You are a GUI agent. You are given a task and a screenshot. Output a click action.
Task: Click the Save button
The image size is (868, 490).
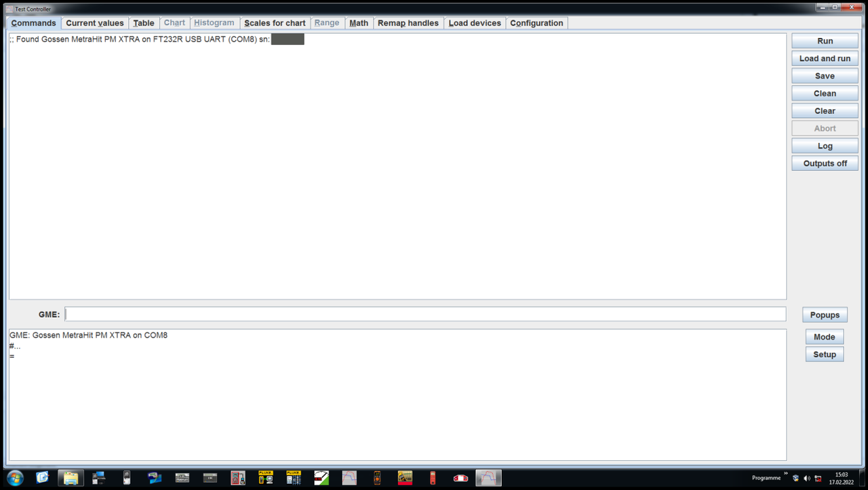point(825,76)
